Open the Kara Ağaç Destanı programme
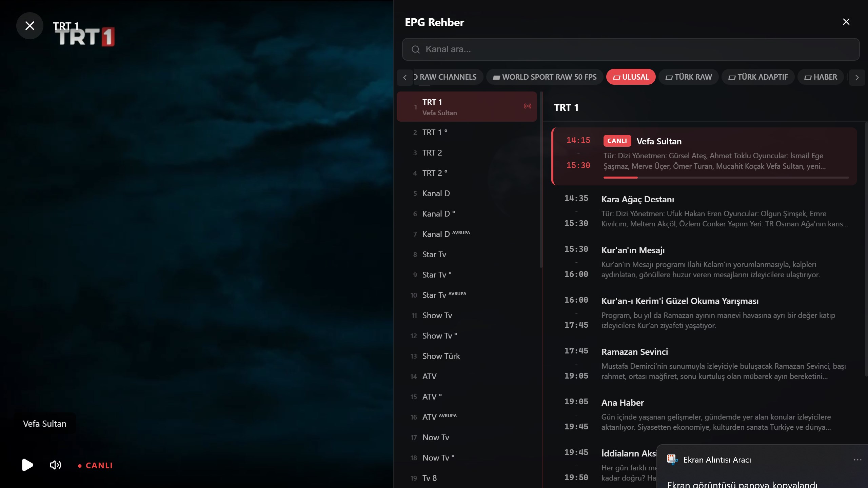The height and width of the screenshot is (488, 868). point(704,211)
